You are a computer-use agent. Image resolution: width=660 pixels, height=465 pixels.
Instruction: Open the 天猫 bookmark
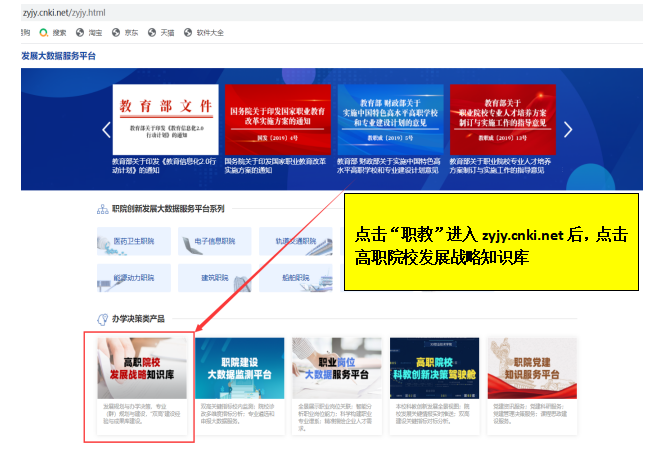click(x=167, y=33)
